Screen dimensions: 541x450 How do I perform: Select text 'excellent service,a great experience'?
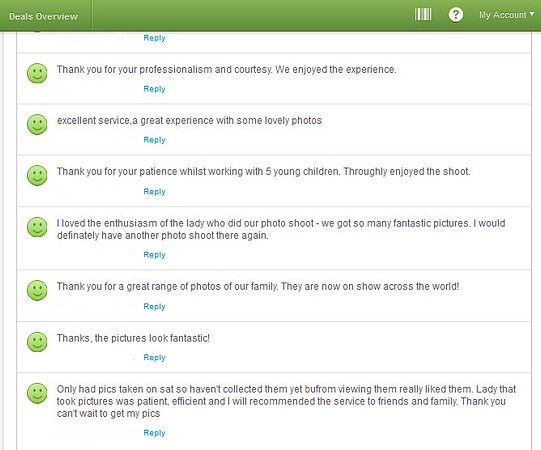tap(135, 121)
